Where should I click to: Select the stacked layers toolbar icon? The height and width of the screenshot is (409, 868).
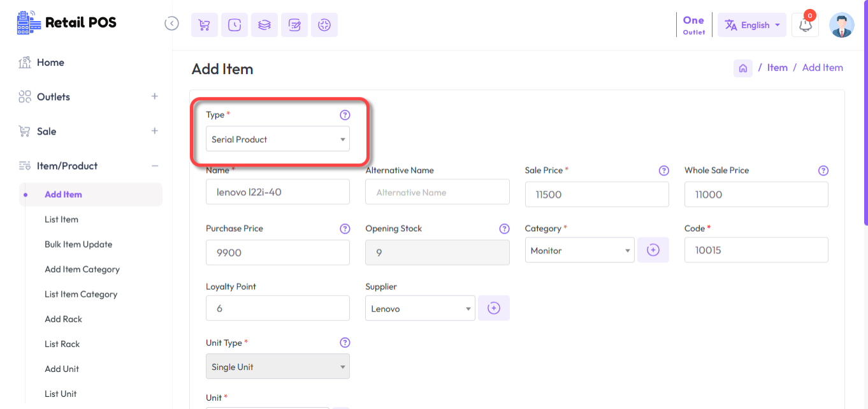pos(264,25)
